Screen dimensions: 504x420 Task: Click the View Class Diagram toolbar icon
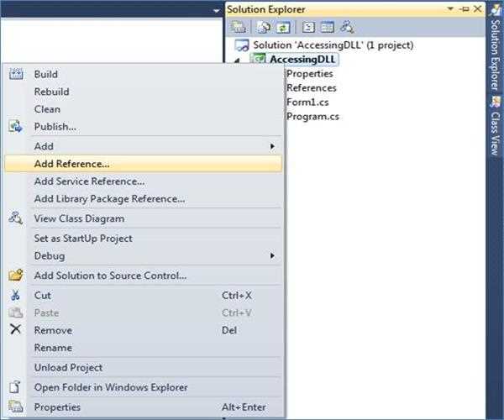click(346, 26)
